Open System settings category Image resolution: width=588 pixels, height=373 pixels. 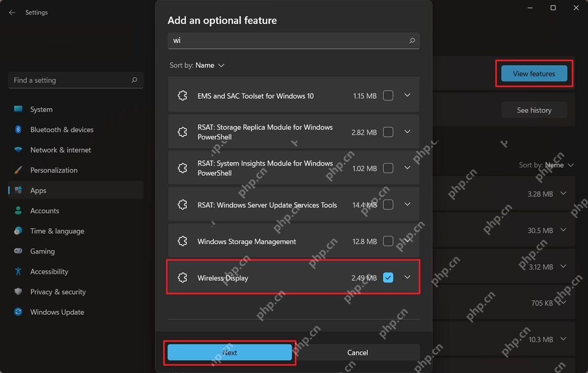point(76,109)
